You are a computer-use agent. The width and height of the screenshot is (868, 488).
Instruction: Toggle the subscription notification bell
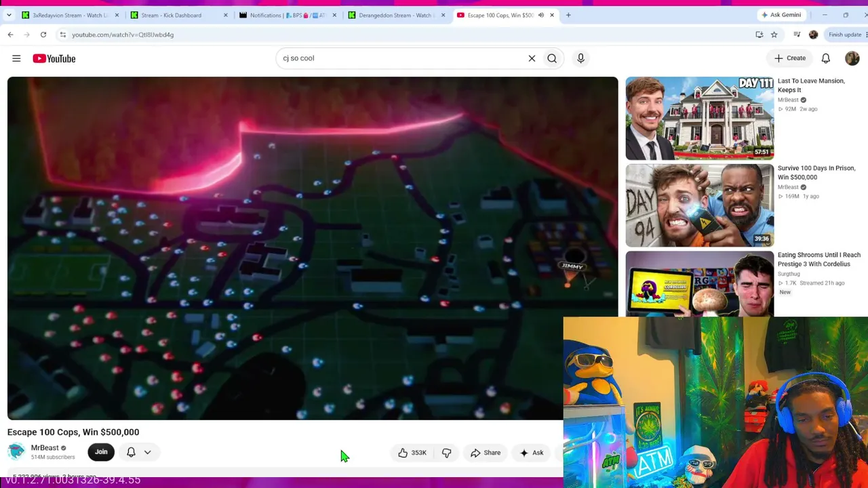coord(131,452)
